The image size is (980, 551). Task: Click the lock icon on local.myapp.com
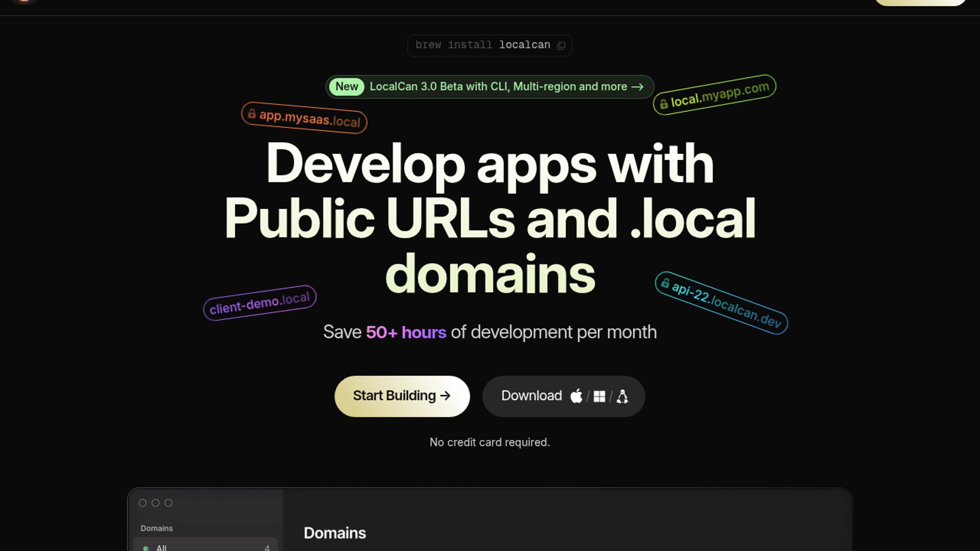[664, 104]
